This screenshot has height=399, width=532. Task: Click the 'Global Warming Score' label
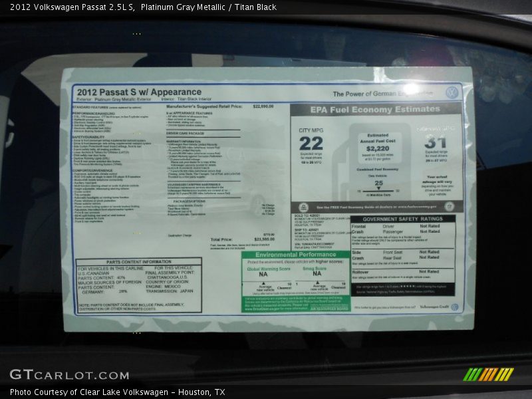(269, 269)
